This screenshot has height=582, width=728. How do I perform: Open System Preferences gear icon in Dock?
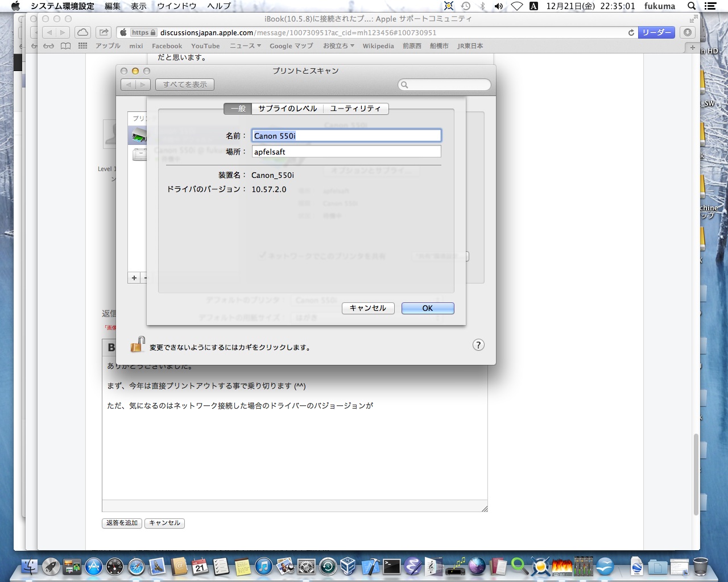tap(306, 566)
